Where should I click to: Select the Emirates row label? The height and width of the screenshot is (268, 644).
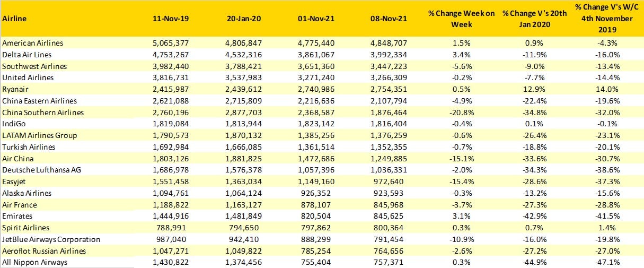[x=17, y=216]
